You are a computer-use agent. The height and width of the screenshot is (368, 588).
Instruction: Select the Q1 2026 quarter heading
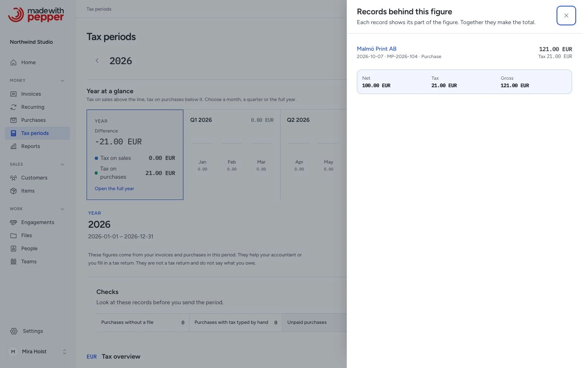201,120
